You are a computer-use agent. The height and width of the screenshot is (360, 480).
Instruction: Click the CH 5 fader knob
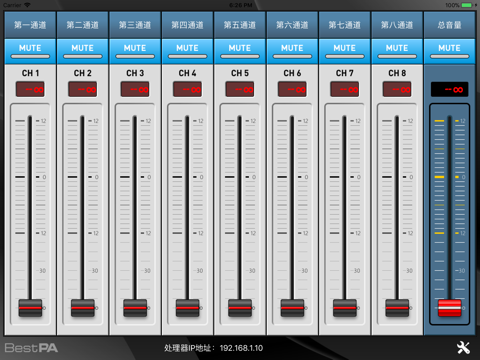tap(240, 308)
